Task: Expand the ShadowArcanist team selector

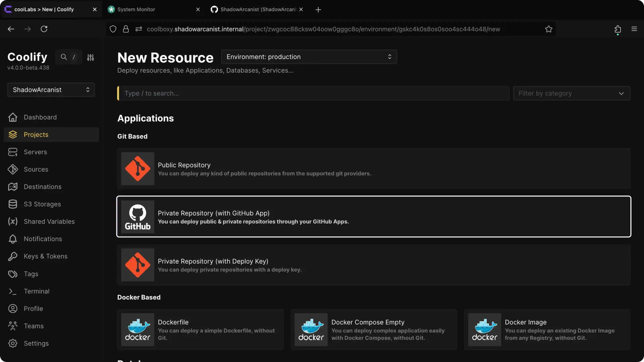Action: point(51,90)
